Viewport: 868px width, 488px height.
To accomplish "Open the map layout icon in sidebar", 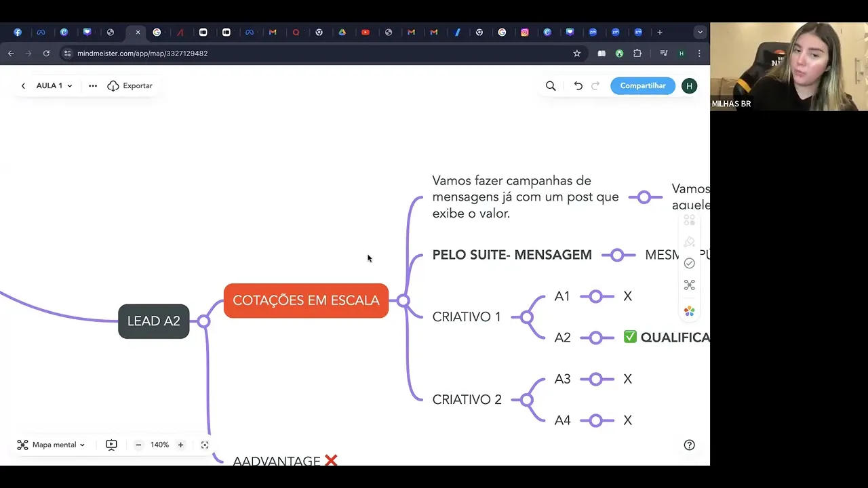I will tap(690, 285).
